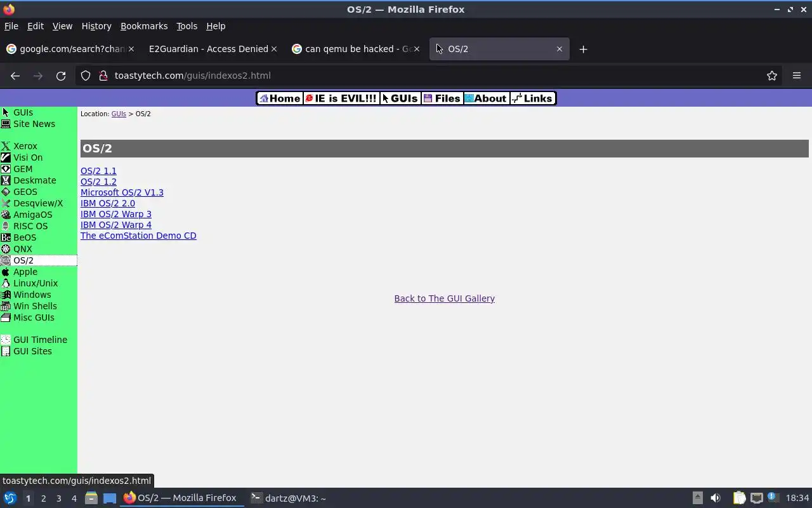Screen dimensions: 812x508
Task: Click the GUIs breadcrumb link
Action: (x=119, y=114)
